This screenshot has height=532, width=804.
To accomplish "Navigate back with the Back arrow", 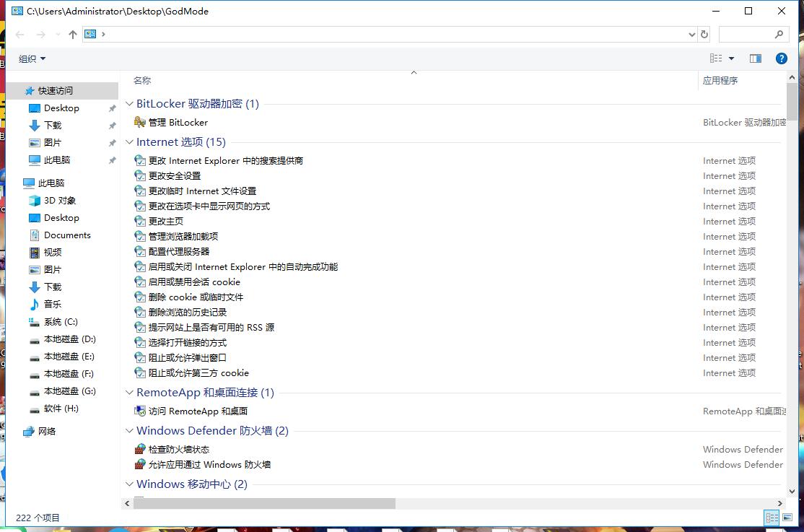I will click(x=19, y=34).
